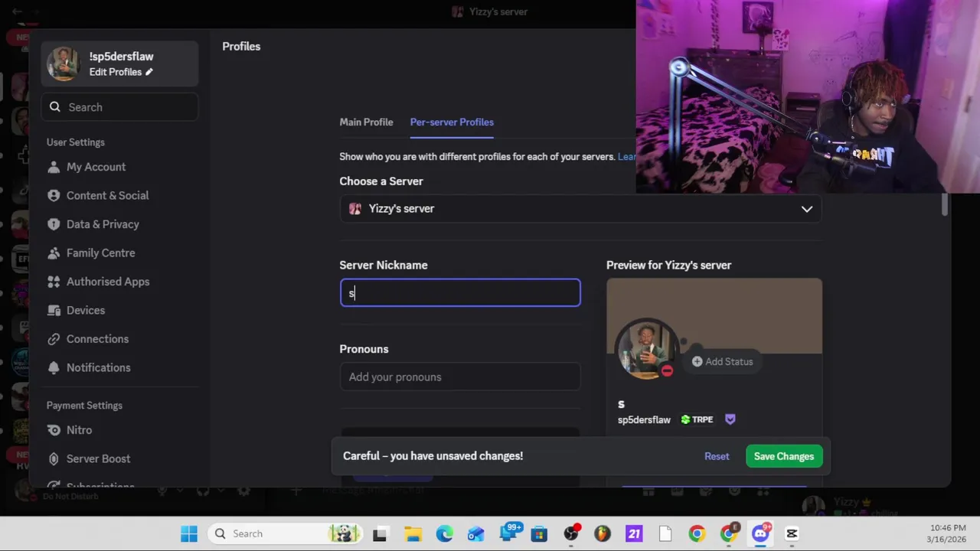Click the avatar in server profile preview
The width and height of the screenshot is (980, 551).
point(647,349)
